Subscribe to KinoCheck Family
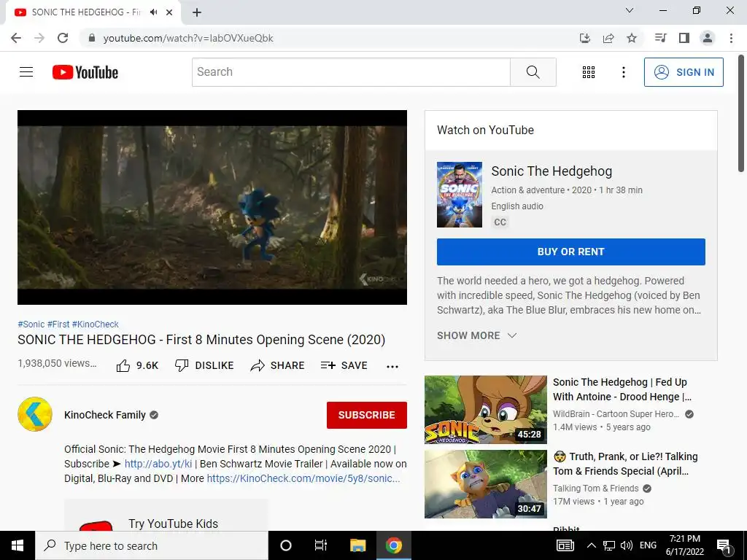 (x=366, y=415)
